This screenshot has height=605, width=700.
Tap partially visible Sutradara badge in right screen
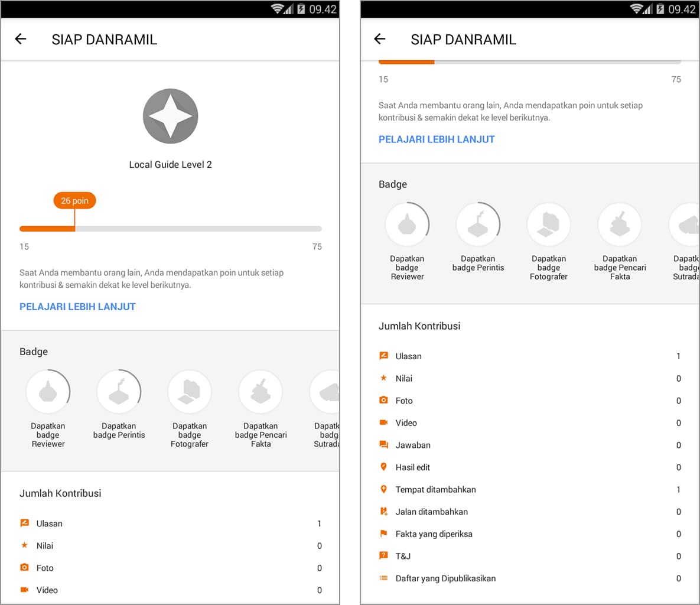[x=684, y=225]
